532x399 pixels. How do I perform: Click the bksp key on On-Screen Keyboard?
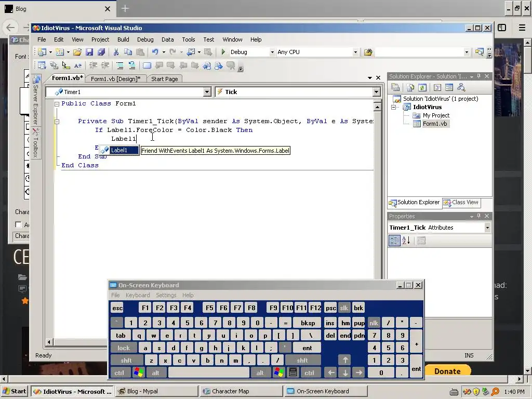click(x=308, y=323)
